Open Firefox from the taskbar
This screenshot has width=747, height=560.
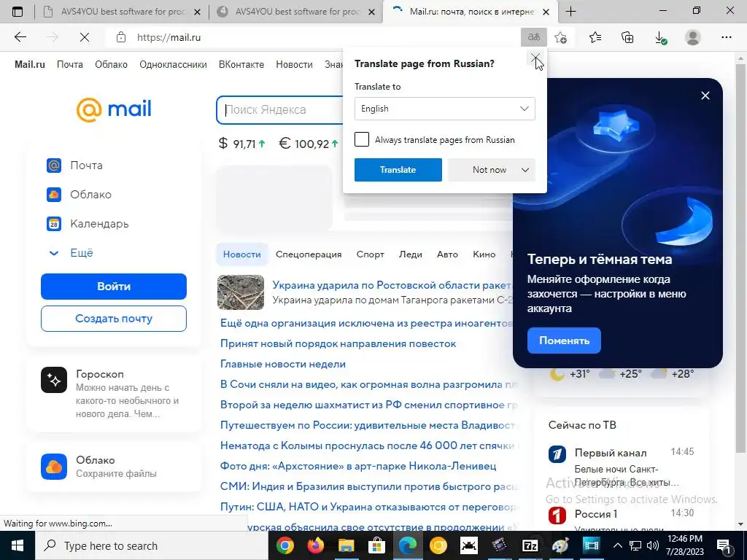coord(315,545)
